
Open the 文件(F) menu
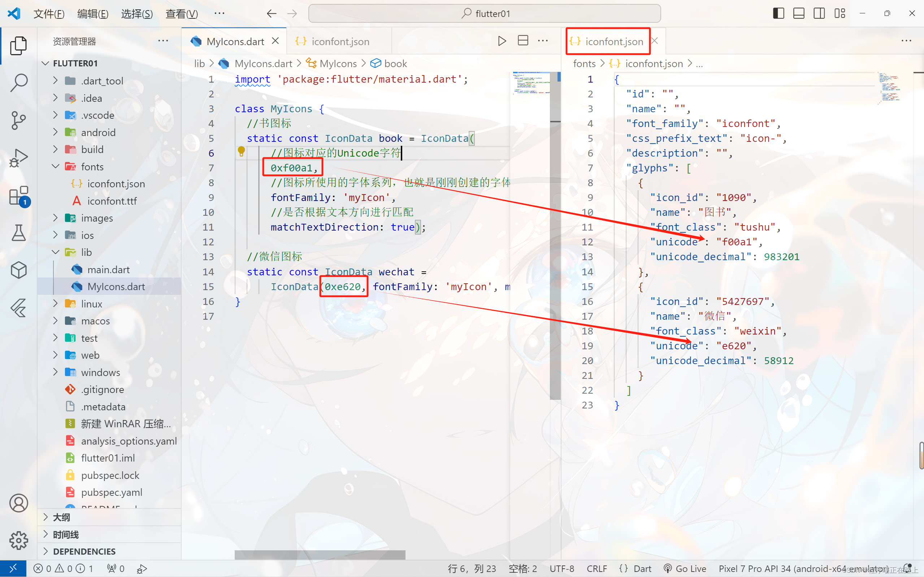point(49,14)
